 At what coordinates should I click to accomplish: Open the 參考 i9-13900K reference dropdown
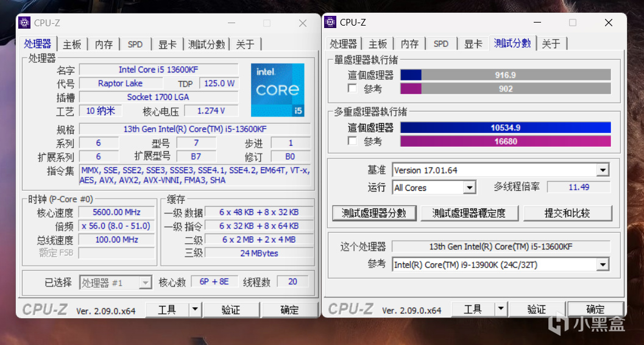pos(603,265)
